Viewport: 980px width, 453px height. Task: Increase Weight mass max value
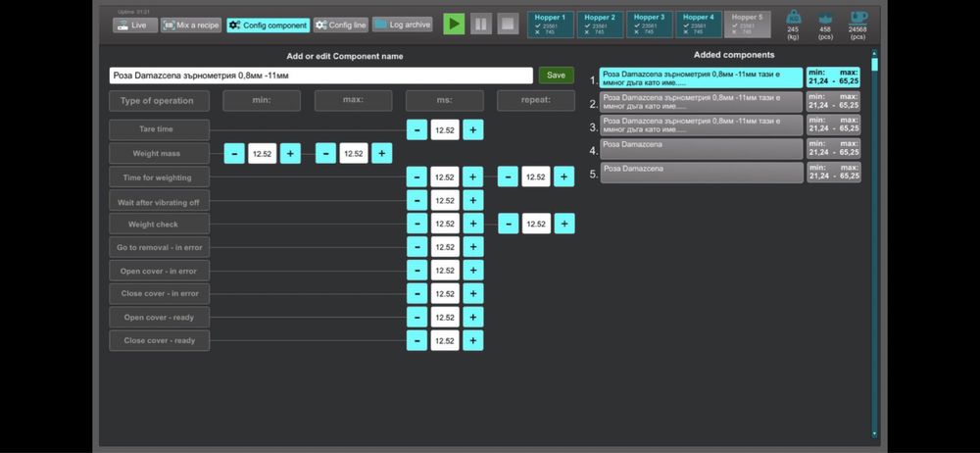pos(382,153)
